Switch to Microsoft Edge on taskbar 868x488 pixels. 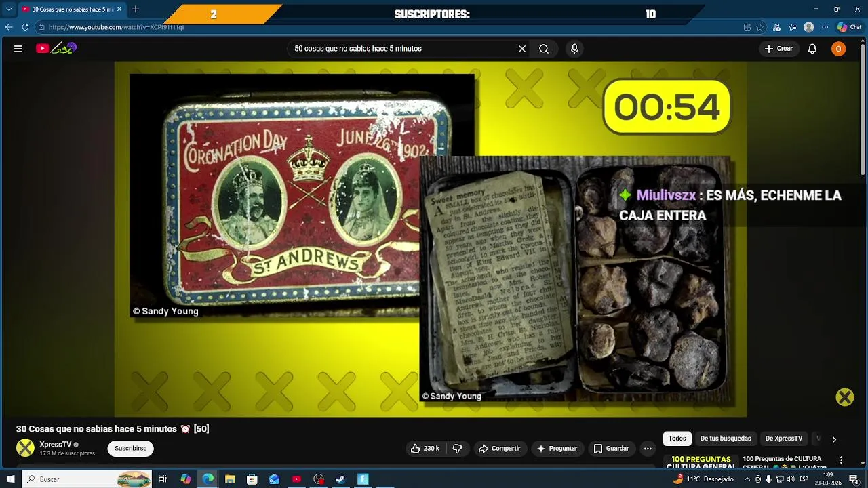[208, 479]
